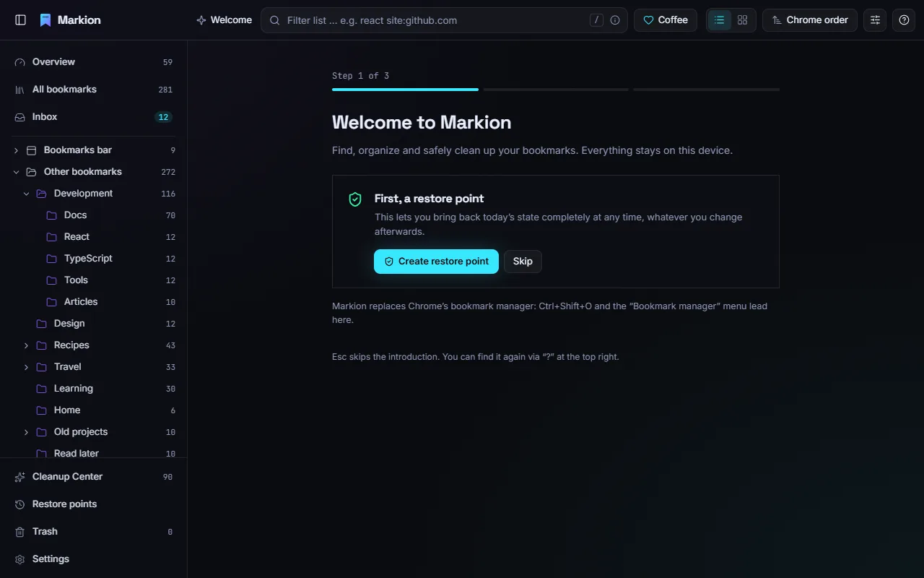Switch to list view
This screenshot has height=578, width=924.
(719, 20)
